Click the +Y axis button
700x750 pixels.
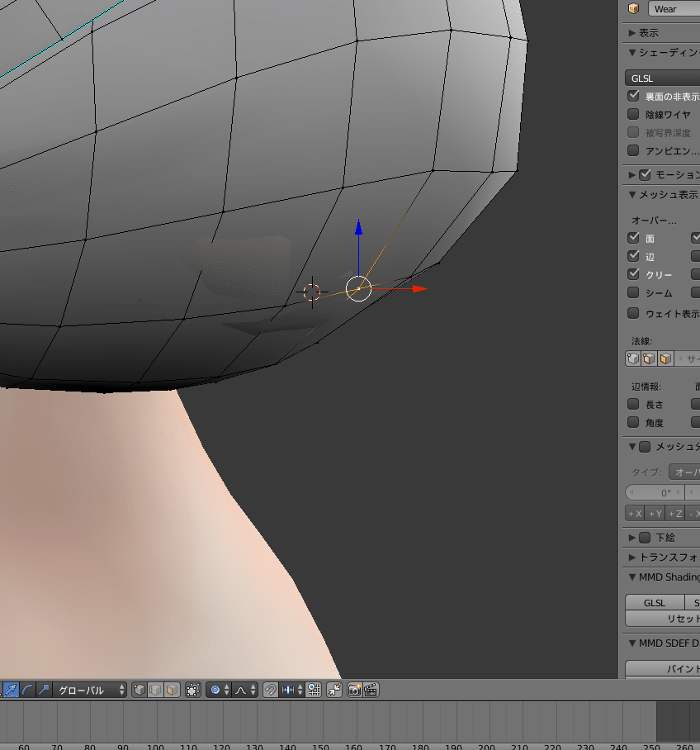click(655, 514)
